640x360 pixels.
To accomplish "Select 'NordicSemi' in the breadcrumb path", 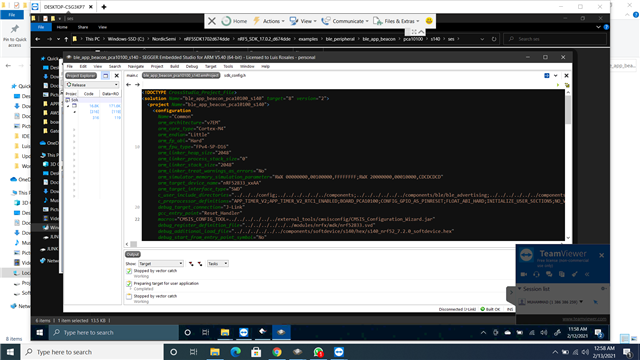I will click(164, 39).
